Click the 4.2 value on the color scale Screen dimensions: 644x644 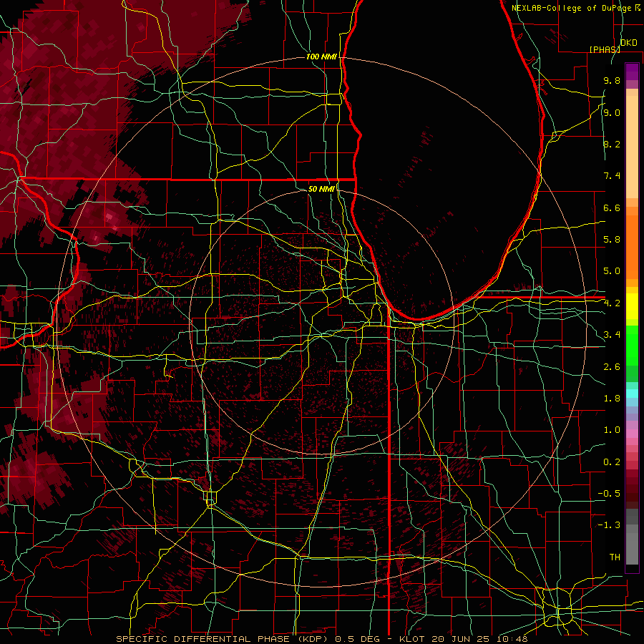[x=612, y=303]
